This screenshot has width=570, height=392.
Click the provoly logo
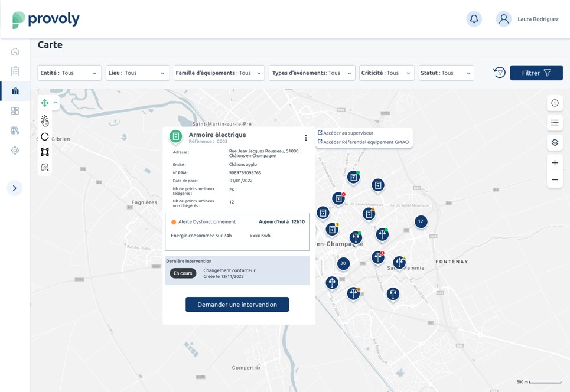46,19
